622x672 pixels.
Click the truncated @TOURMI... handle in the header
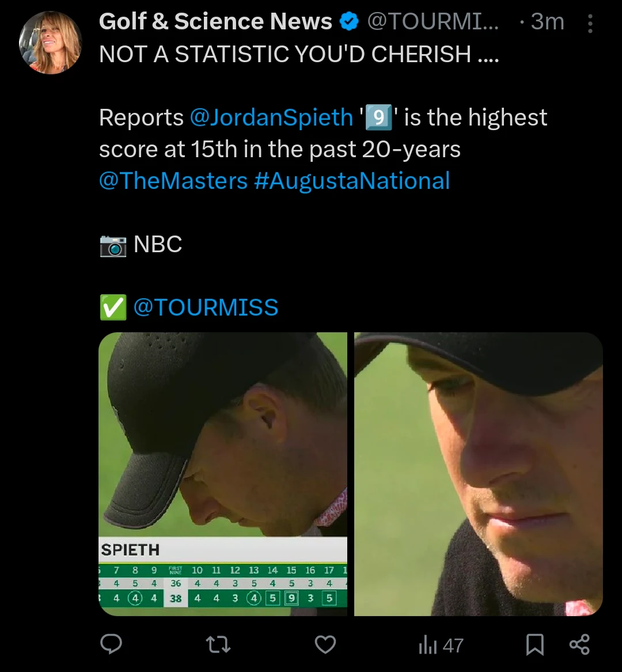coord(433,22)
